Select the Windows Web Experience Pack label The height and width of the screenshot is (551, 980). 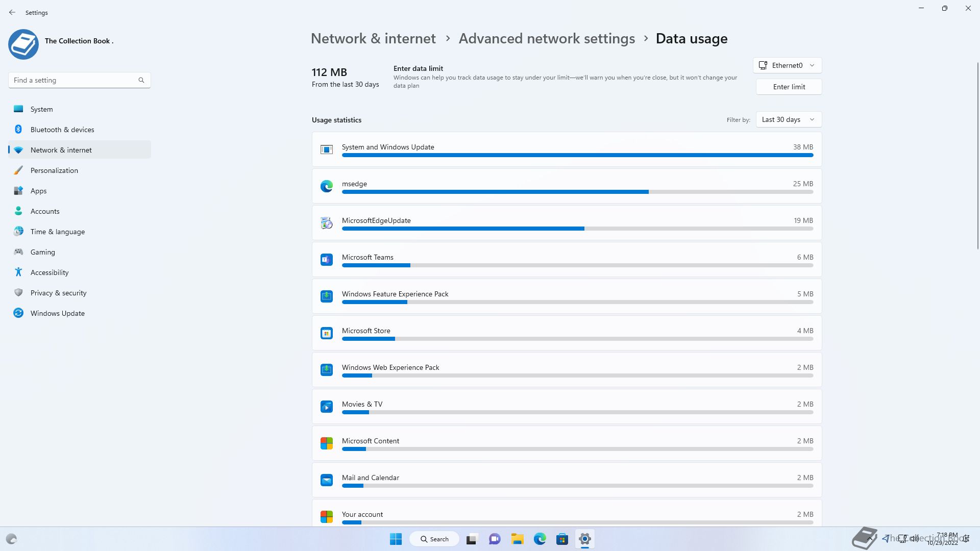coord(390,367)
